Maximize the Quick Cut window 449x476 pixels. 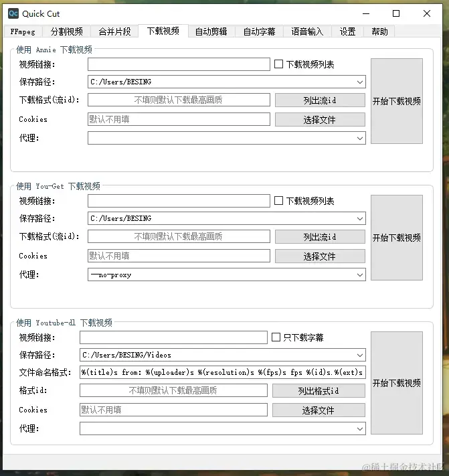396,13
